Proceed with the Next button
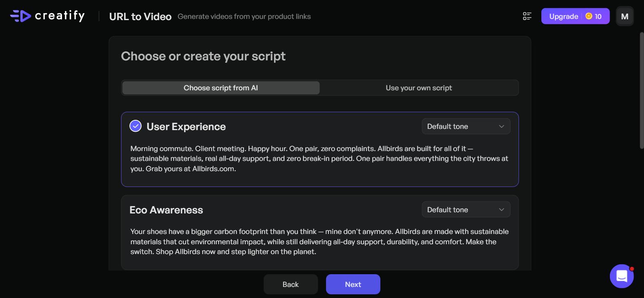The image size is (644, 298). (353, 284)
